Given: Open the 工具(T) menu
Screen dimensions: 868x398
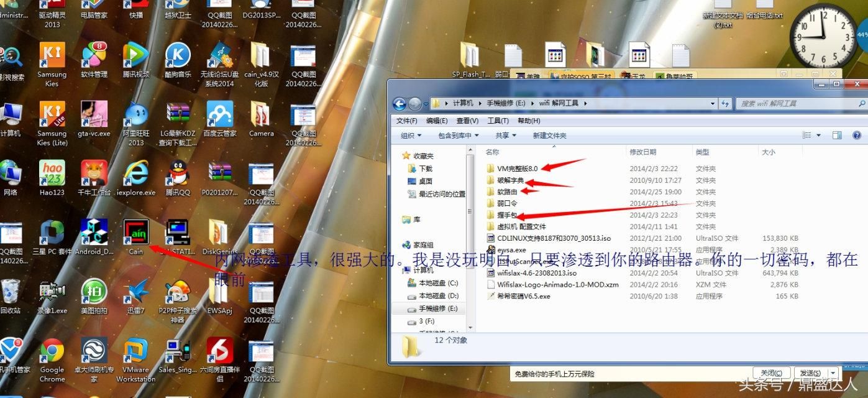Looking at the screenshot, I should coord(498,121).
